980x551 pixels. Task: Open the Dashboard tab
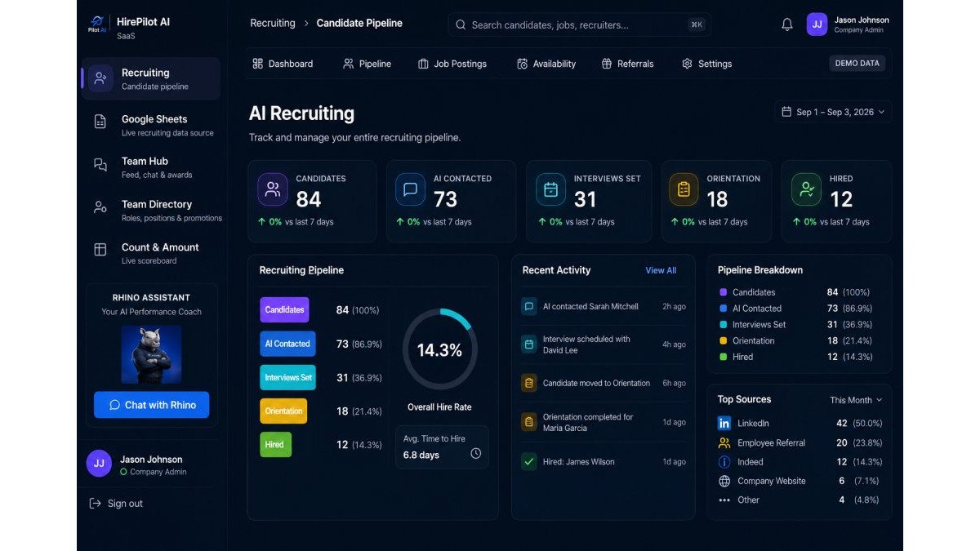click(283, 64)
